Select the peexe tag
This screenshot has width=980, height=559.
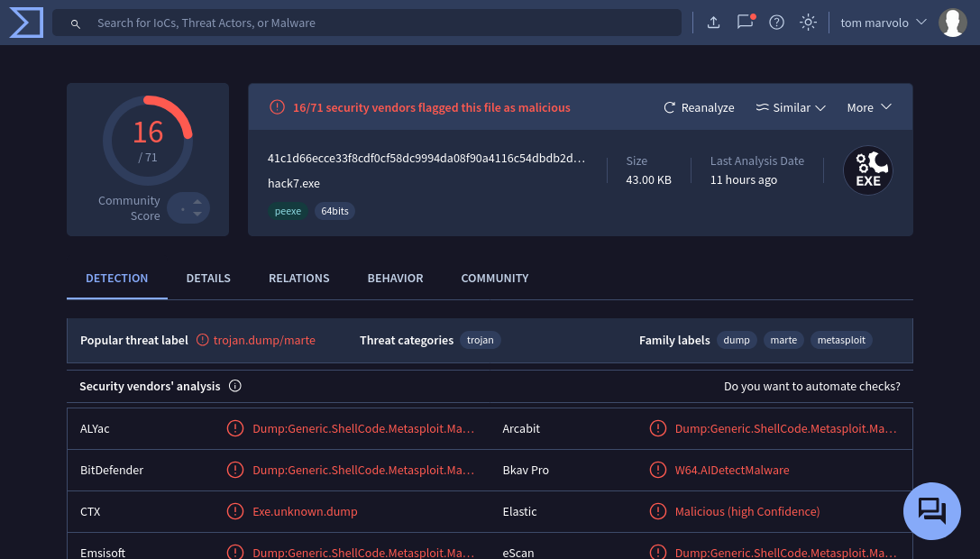289,211
